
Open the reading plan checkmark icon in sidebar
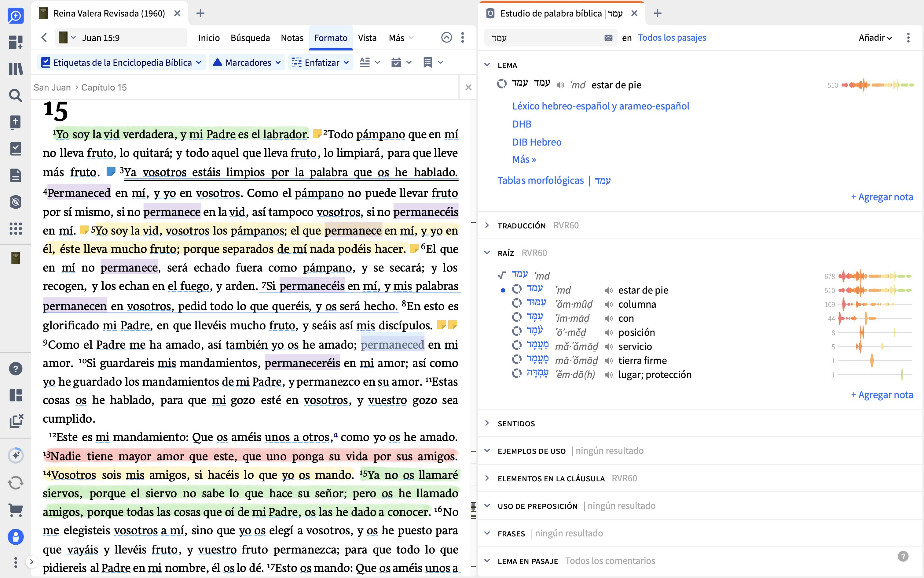pos(16,149)
